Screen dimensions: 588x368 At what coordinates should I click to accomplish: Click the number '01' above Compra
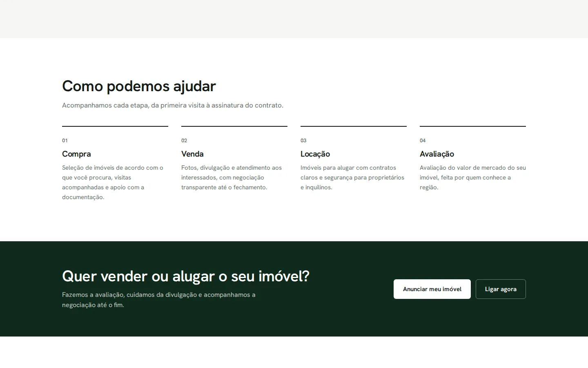(x=65, y=141)
